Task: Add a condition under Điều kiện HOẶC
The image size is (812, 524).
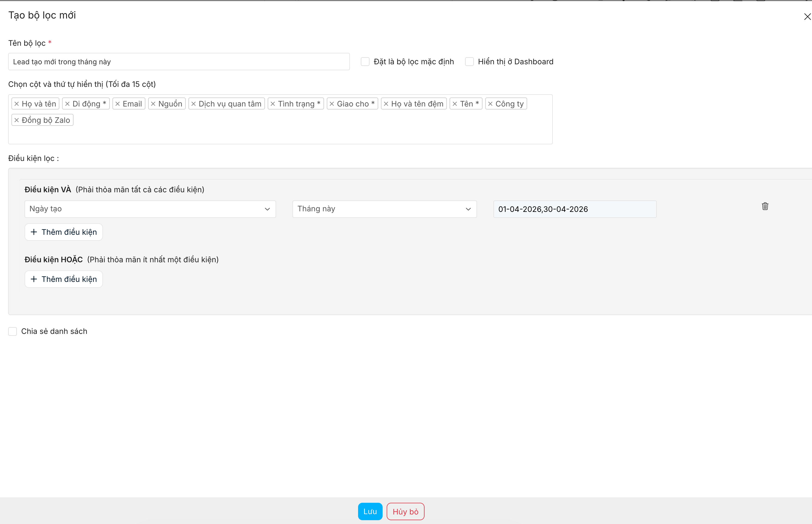Action: (64, 279)
